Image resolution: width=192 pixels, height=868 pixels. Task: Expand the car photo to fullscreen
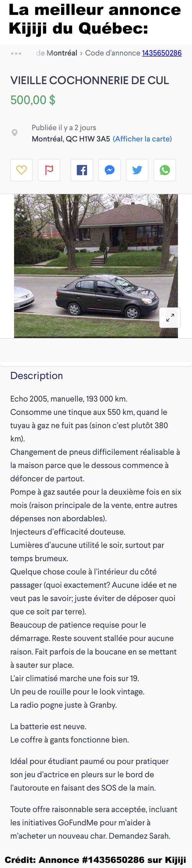[170, 317]
